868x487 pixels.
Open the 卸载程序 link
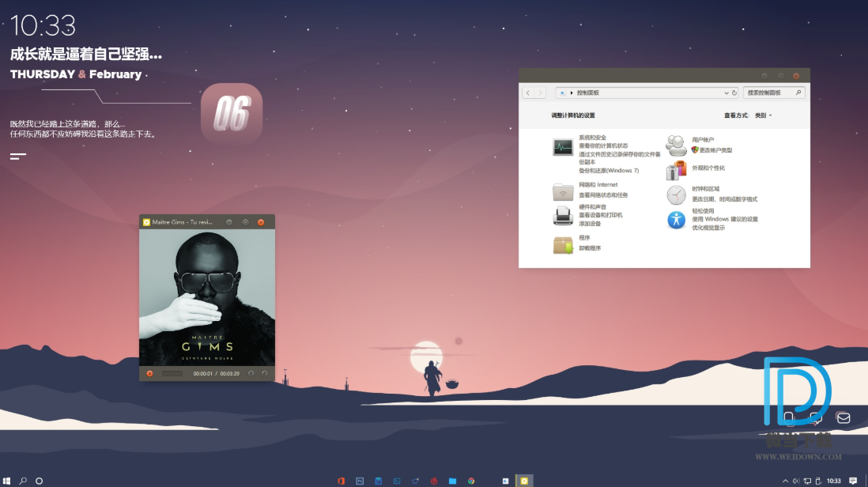pos(590,248)
